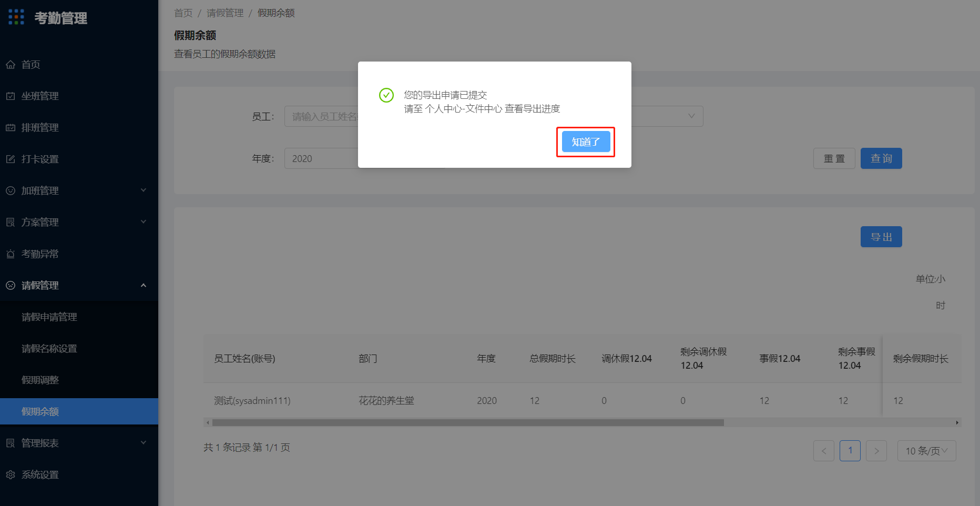Go to next page arrow in pagination

coord(876,451)
